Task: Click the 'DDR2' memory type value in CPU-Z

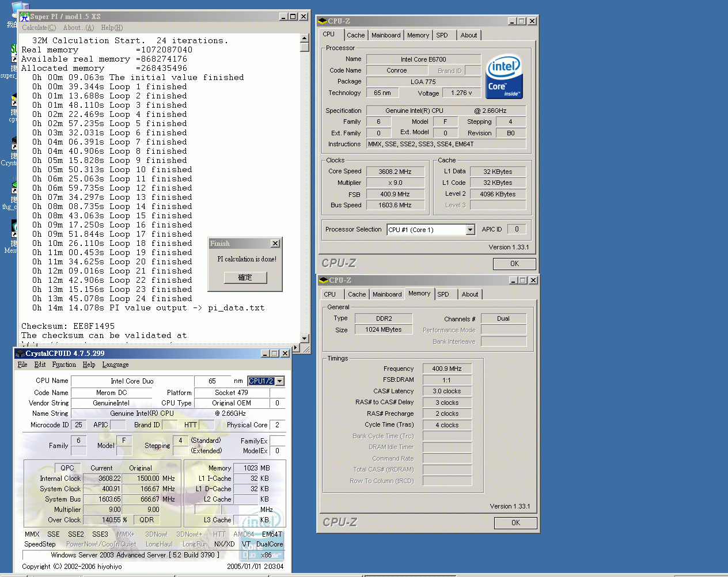Action: (384, 318)
